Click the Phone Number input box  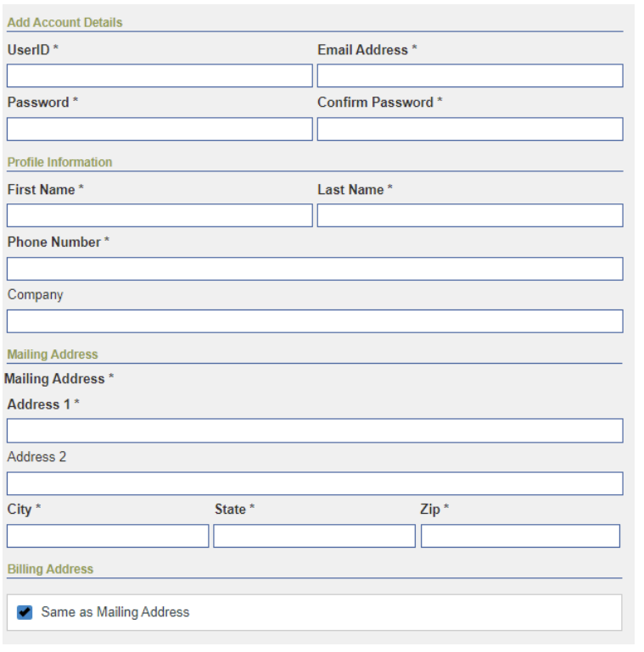point(315,269)
